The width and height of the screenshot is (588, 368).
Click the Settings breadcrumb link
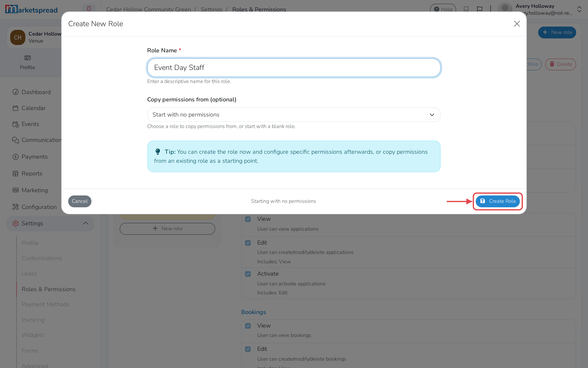[x=211, y=9]
